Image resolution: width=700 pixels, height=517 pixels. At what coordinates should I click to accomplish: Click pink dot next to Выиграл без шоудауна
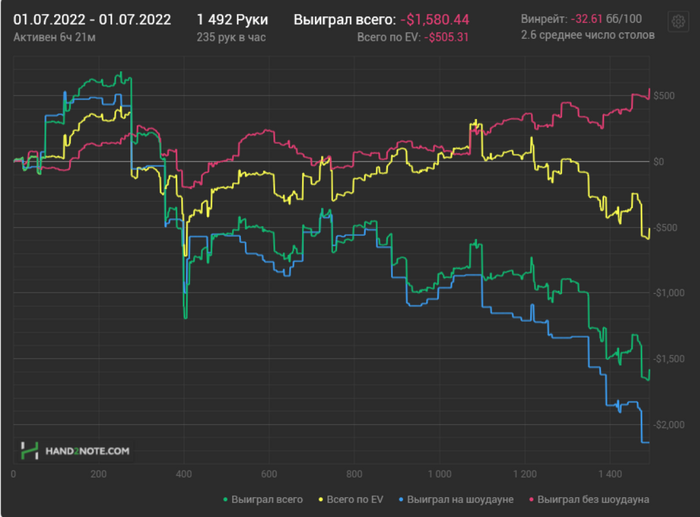(530, 498)
